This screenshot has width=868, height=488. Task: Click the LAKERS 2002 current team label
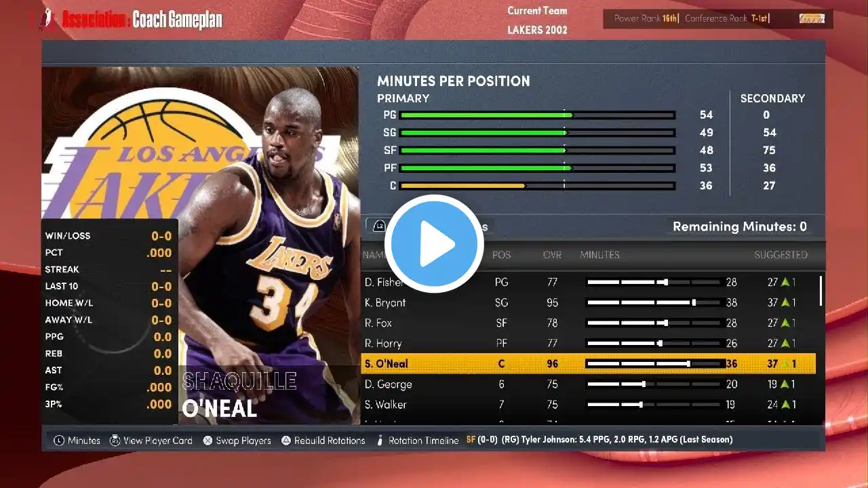pyautogui.click(x=537, y=30)
